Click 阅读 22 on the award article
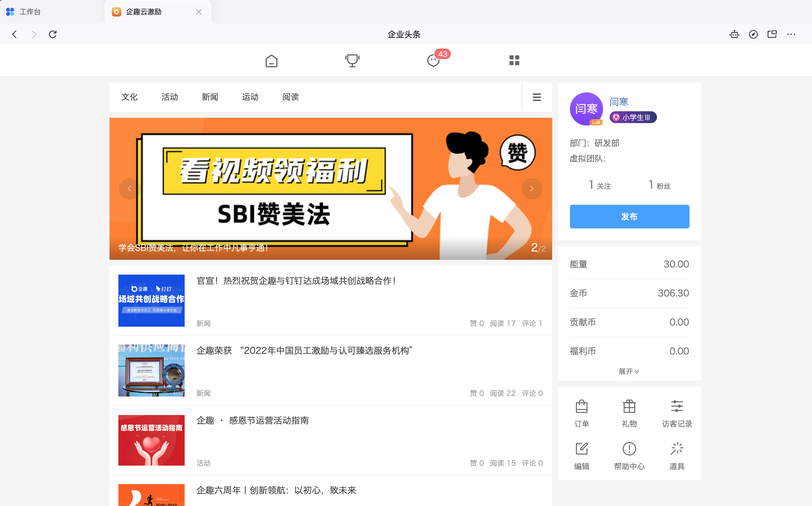Image resolution: width=812 pixels, height=506 pixels. [502, 393]
